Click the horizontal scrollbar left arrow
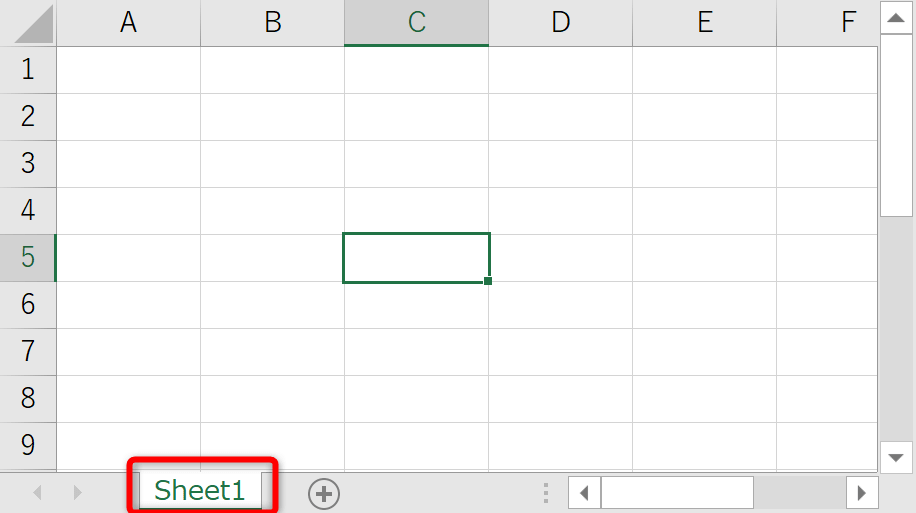Viewport: 916px width, 513px height. coord(584,493)
